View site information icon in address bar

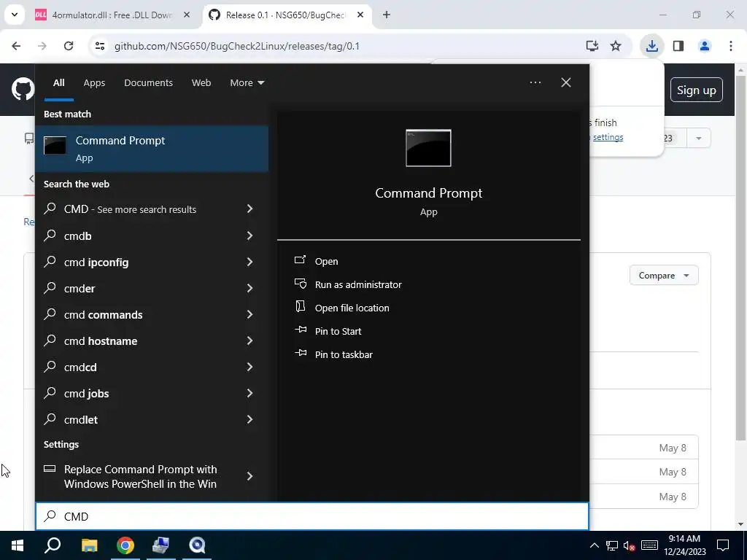(x=100, y=46)
